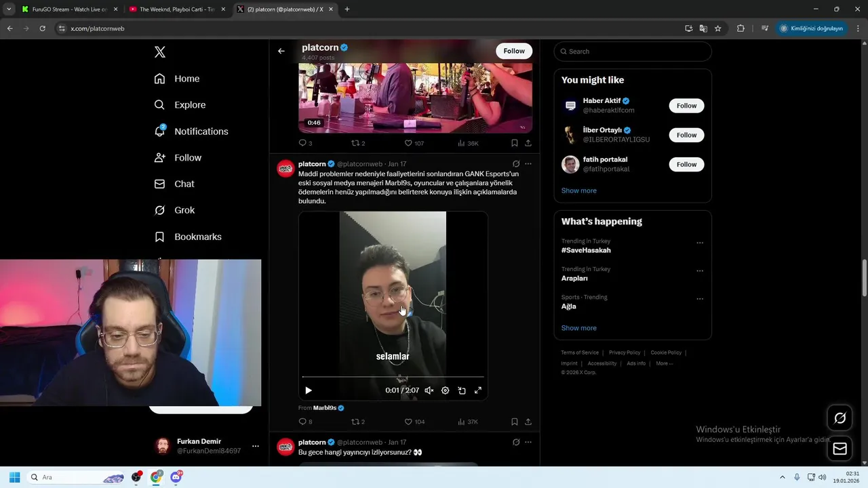Go back with the profile back arrow
This screenshot has width=868, height=488.
pyautogui.click(x=281, y=51)
